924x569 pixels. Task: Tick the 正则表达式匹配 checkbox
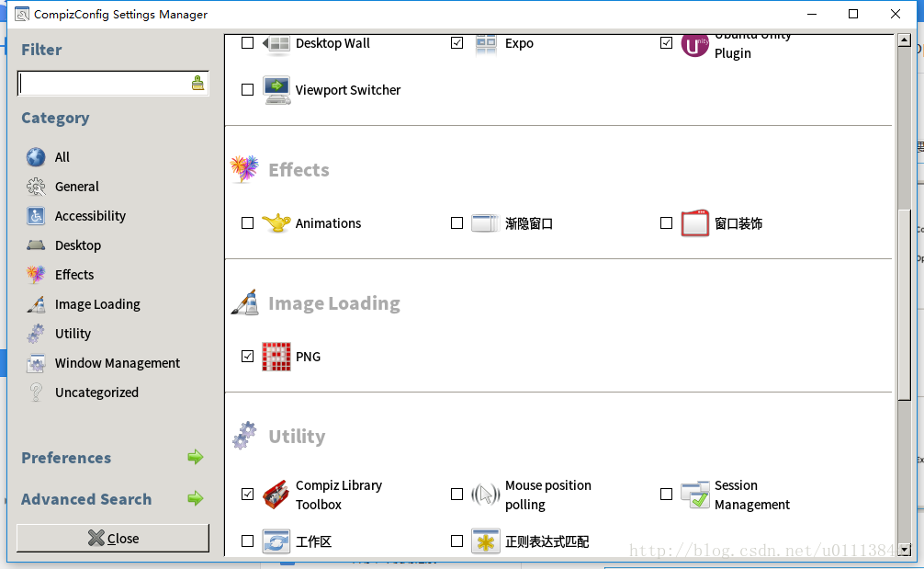pos(456,541)
